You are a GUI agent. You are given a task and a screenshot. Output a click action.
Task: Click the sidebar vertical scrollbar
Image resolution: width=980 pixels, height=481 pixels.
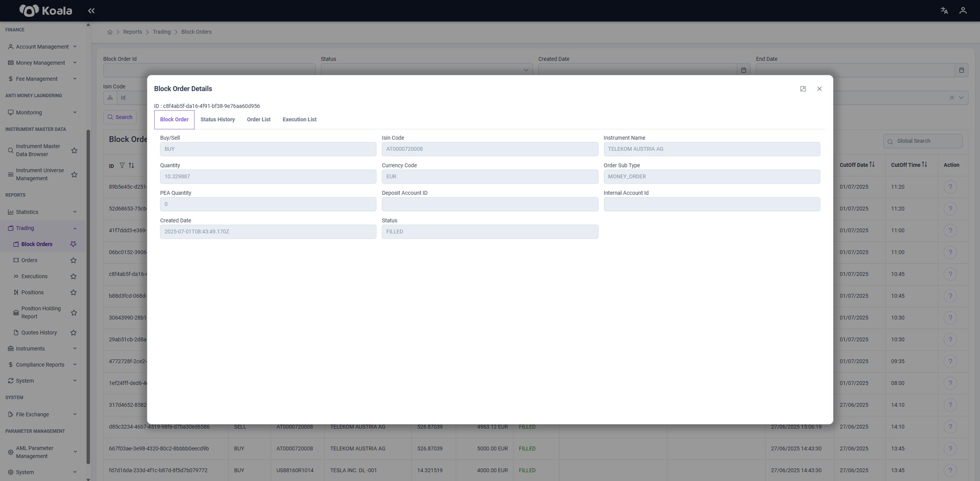pos(88,297)
